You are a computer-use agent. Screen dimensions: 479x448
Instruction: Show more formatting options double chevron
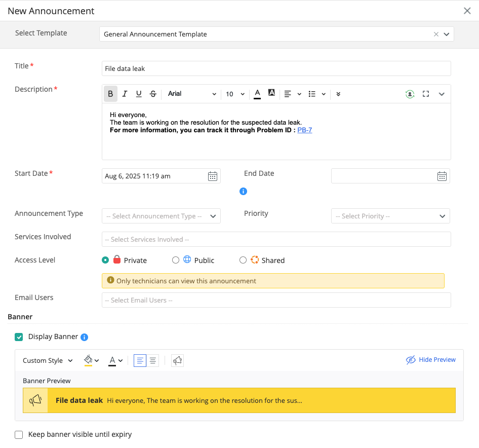338,94
